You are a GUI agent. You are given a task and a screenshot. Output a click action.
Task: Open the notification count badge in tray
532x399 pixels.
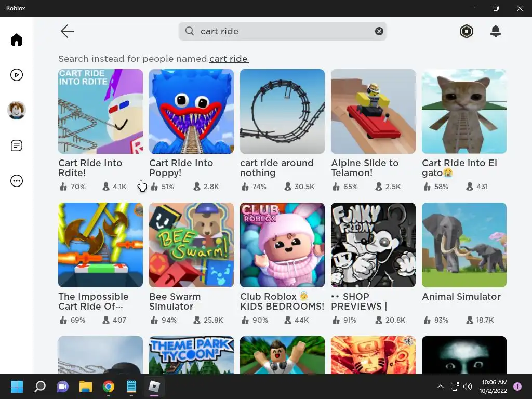click(x=517, y=387)
